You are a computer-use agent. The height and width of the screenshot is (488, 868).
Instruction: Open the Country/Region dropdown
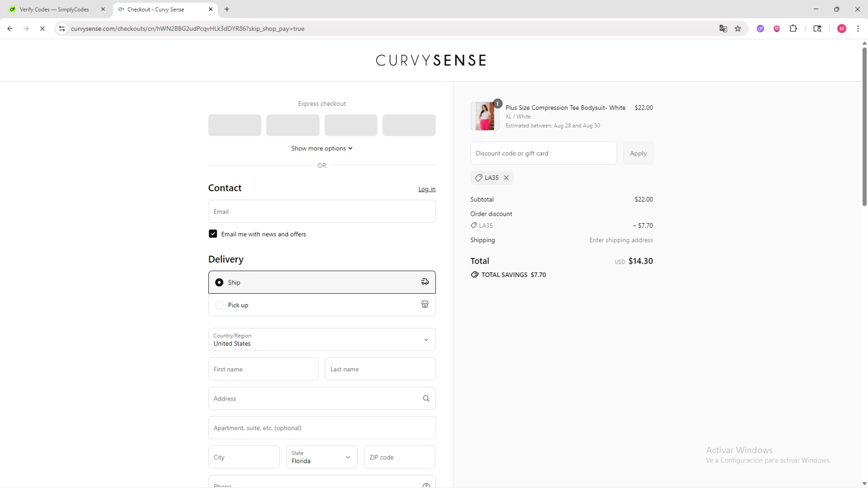322,339
